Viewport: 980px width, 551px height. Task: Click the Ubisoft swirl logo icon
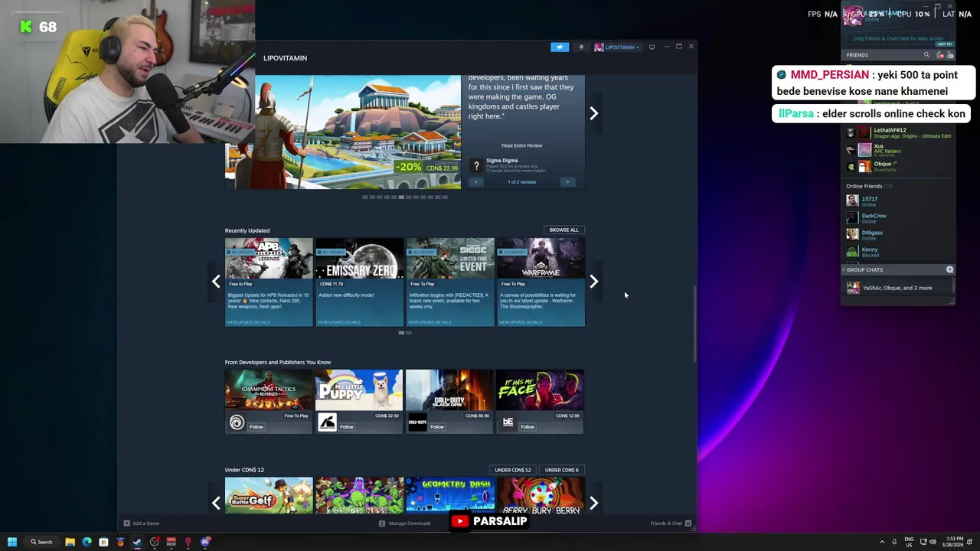[x=237, y=422]
